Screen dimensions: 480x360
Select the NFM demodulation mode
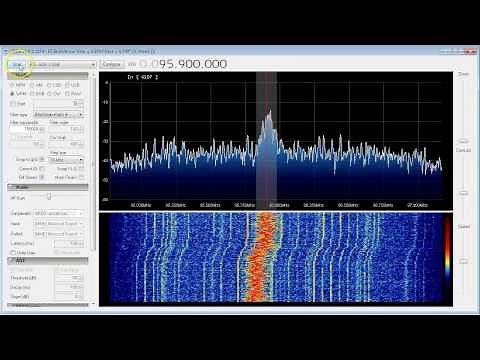pos(18,85)
